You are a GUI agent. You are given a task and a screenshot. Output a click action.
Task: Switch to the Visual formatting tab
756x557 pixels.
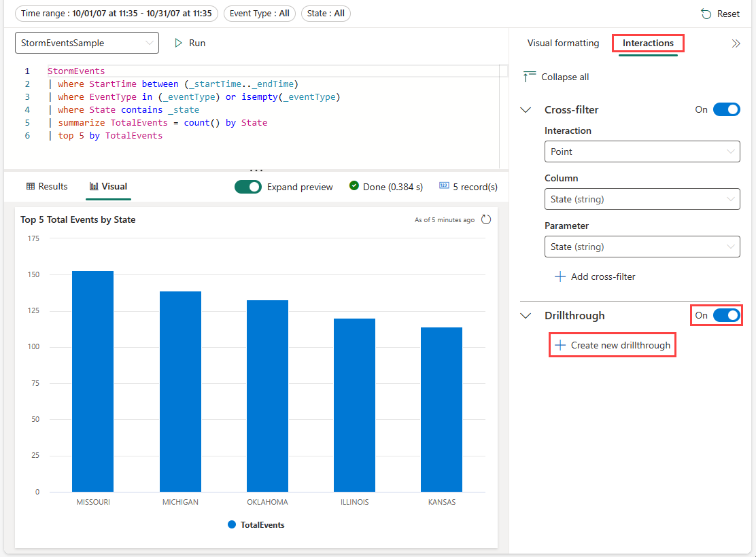point(563,43)
